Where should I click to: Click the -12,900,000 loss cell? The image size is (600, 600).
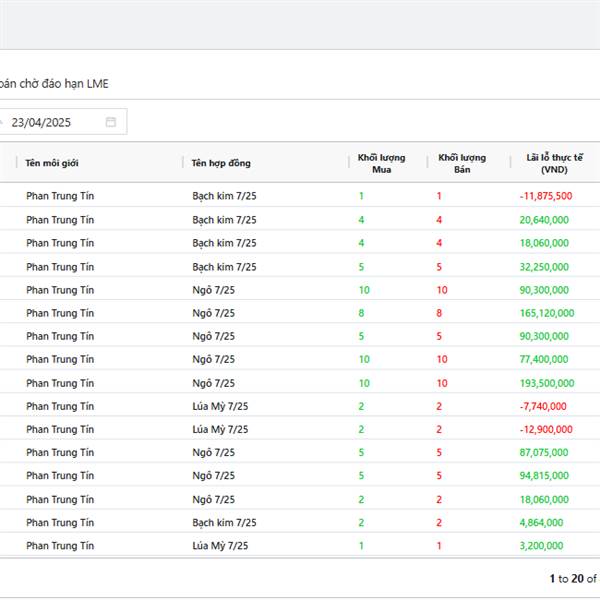point(546,429)
